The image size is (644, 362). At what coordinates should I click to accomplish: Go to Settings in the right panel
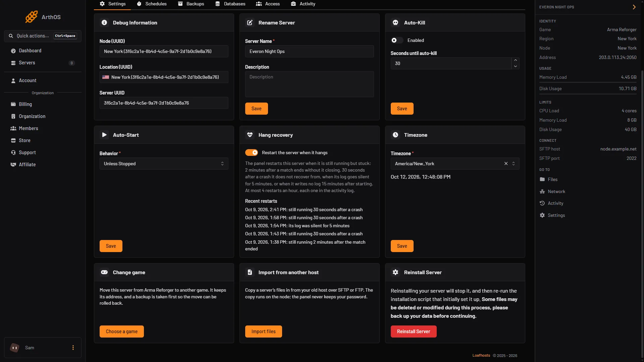[x=552, y=215]
